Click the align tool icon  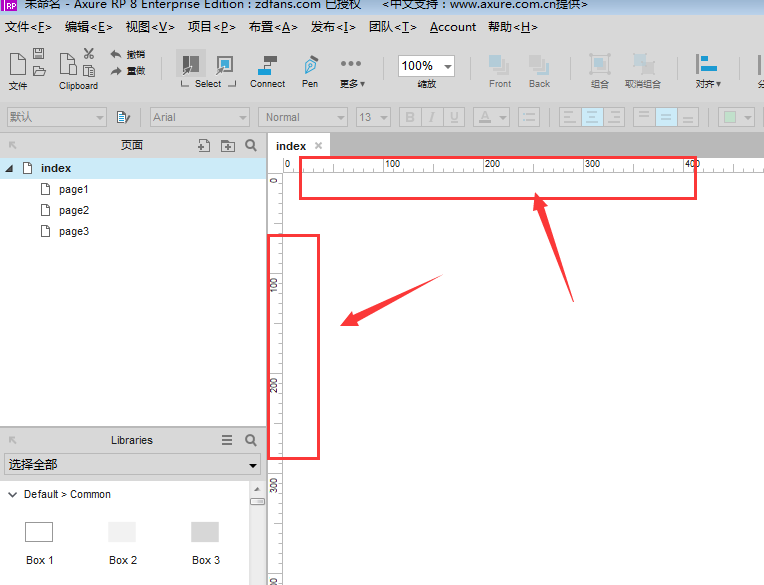[707, 66]
